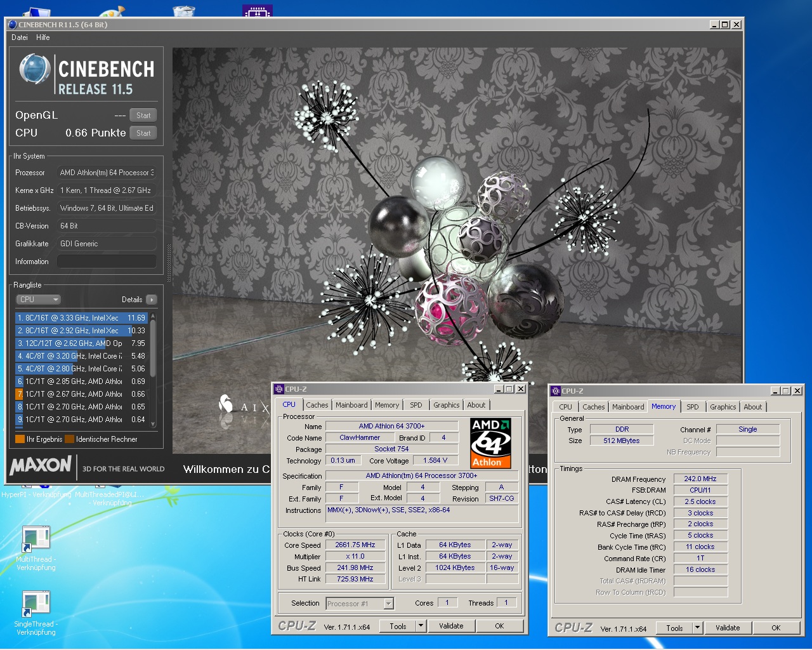Open SPD tab in right CPU-Z
This screenshot has width=812, height=650.
pyautogui.click(x=693, y=407)
